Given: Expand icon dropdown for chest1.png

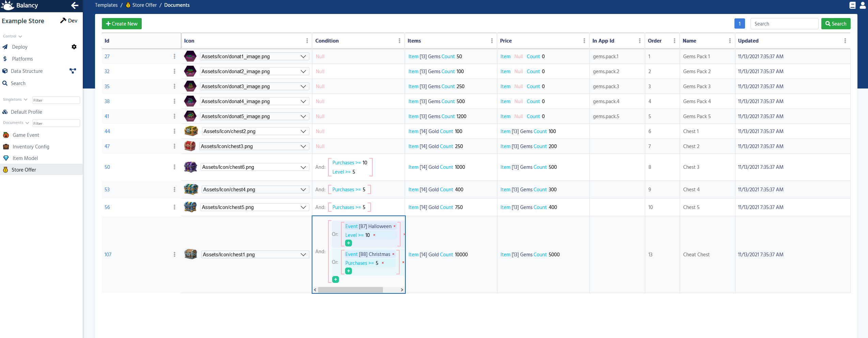Looking at the screenshot, I should coord(303,255).
